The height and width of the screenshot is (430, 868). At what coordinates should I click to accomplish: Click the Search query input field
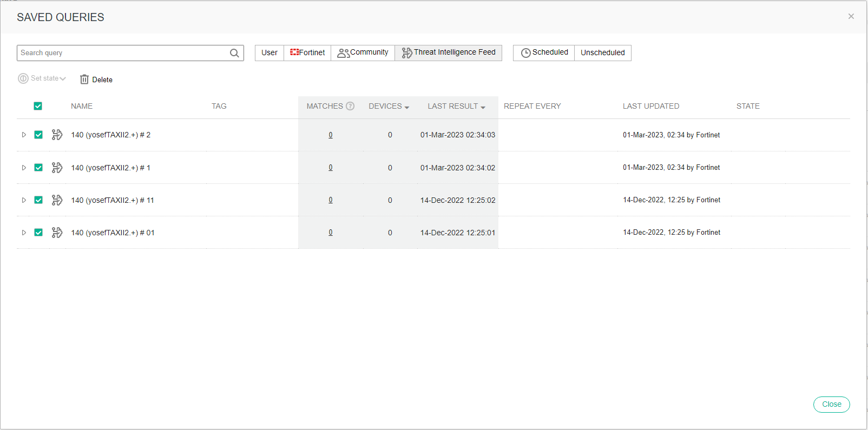tap(123, 53)
